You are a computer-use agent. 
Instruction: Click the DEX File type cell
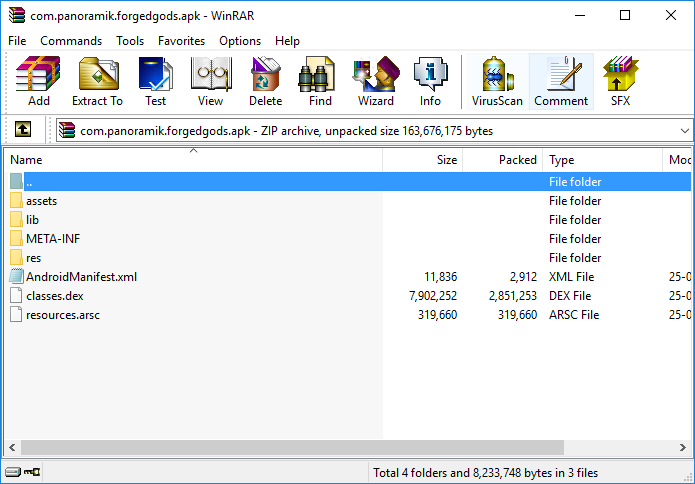coord(570,296)
